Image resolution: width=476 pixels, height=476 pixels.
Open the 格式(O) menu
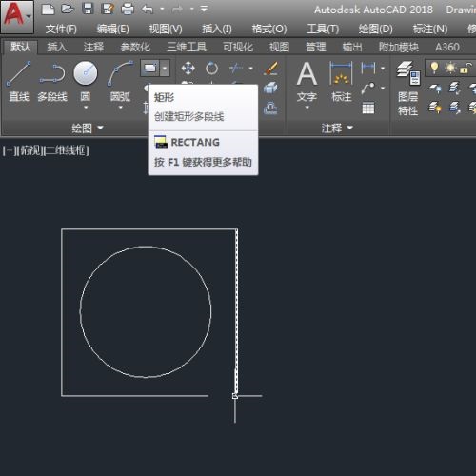point(269,30)
